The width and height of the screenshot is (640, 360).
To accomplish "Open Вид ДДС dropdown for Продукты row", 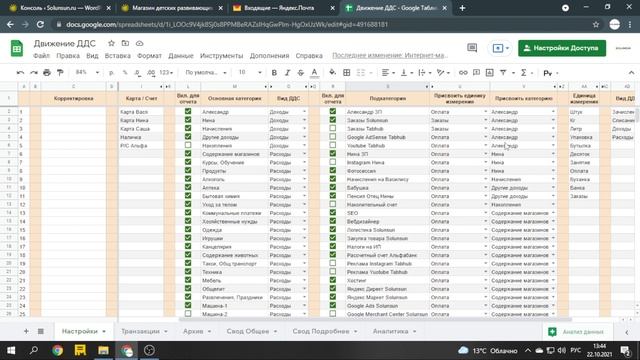I will [x=304, y=171].
